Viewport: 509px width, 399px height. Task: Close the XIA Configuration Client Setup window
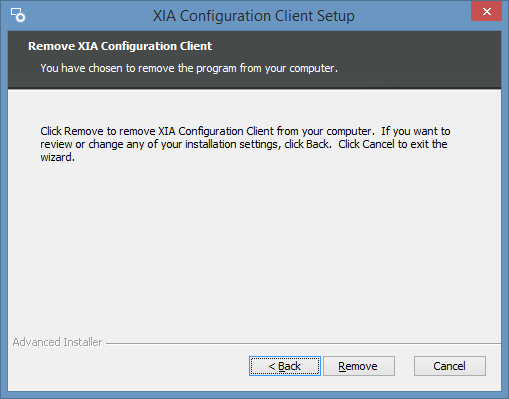486,12
